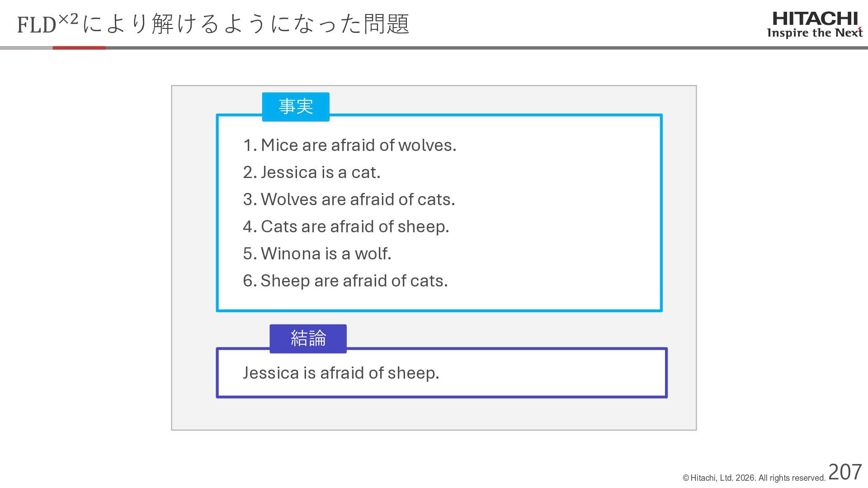Select fact 3 'Wolves are afraid of cats.'
868x488 pixels.
coord(349,199)
